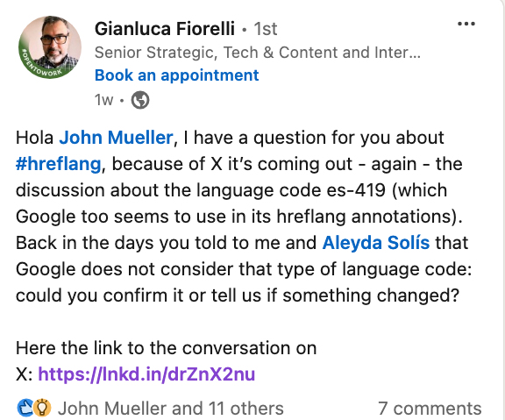Open the three-dot post options menu
Viewport: 505px width, 420px height.
(x=466, y=24)
